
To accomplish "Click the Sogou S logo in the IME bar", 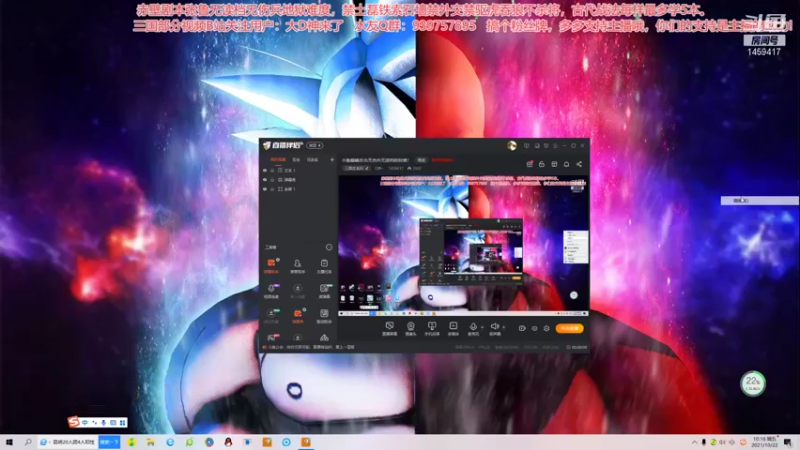I will tap(73, 422).
